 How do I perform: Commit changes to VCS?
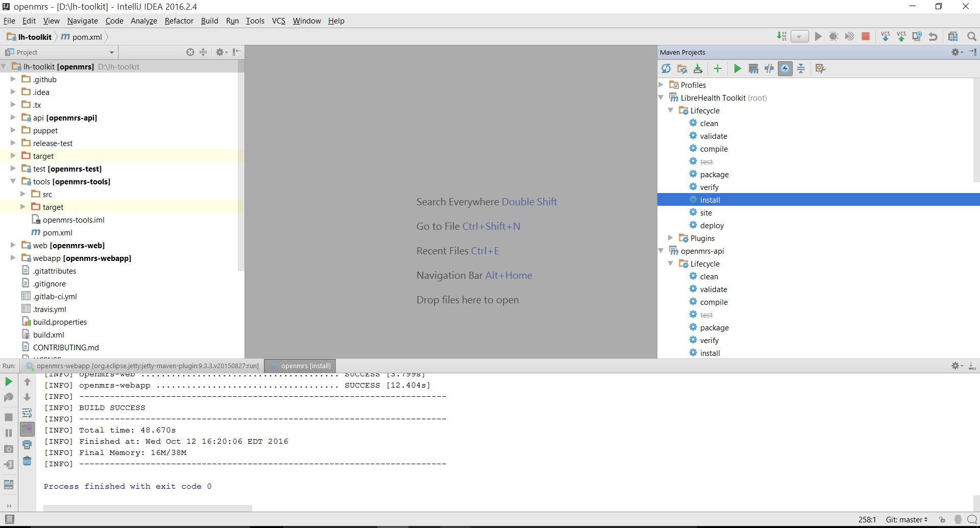(901, 36)
